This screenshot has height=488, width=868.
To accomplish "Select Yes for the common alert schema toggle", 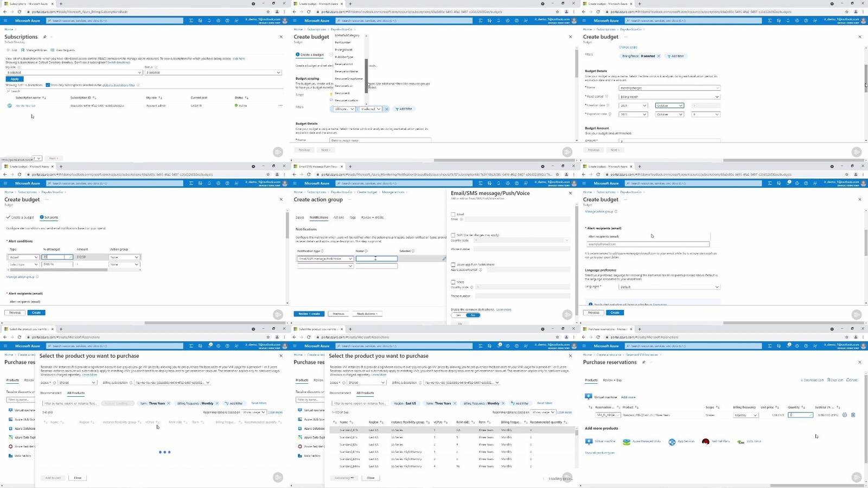I will click(458, 315).
